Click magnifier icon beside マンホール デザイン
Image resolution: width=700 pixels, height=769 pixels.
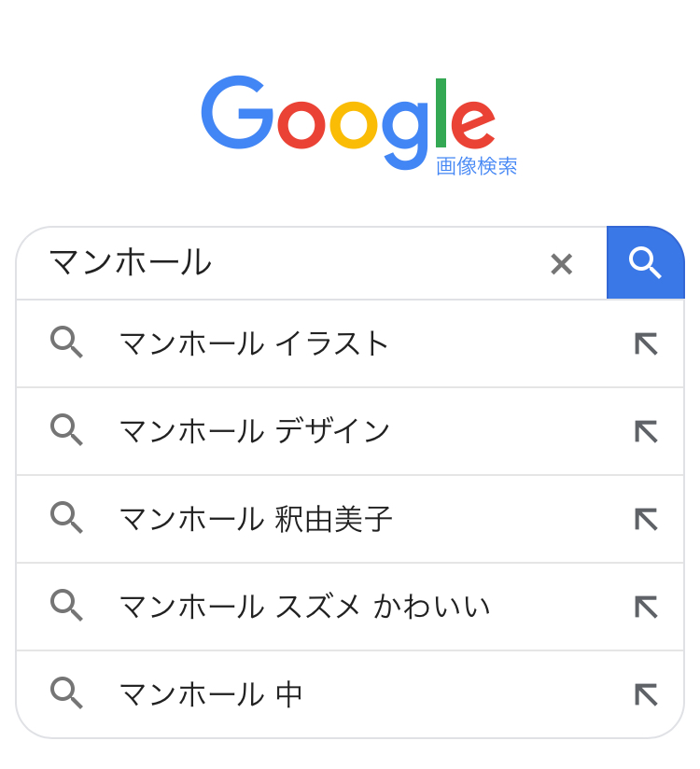66,431
